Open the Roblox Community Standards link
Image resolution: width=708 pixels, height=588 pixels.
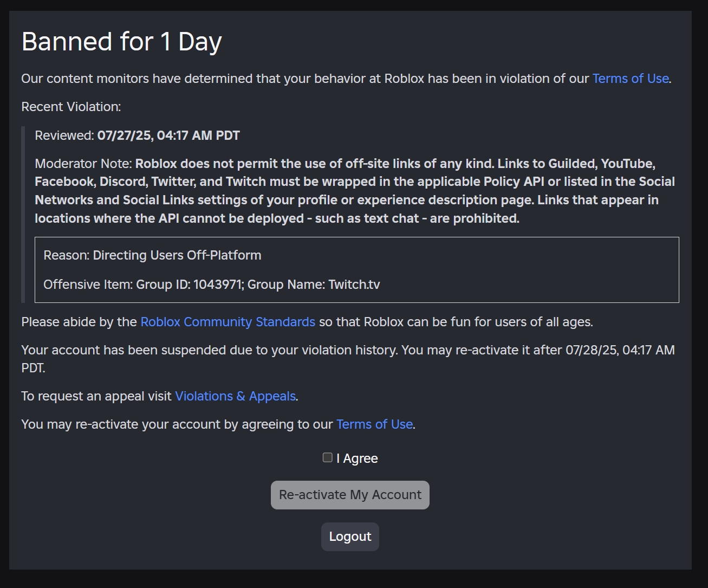pyautogui.click(x=228, y=322)
